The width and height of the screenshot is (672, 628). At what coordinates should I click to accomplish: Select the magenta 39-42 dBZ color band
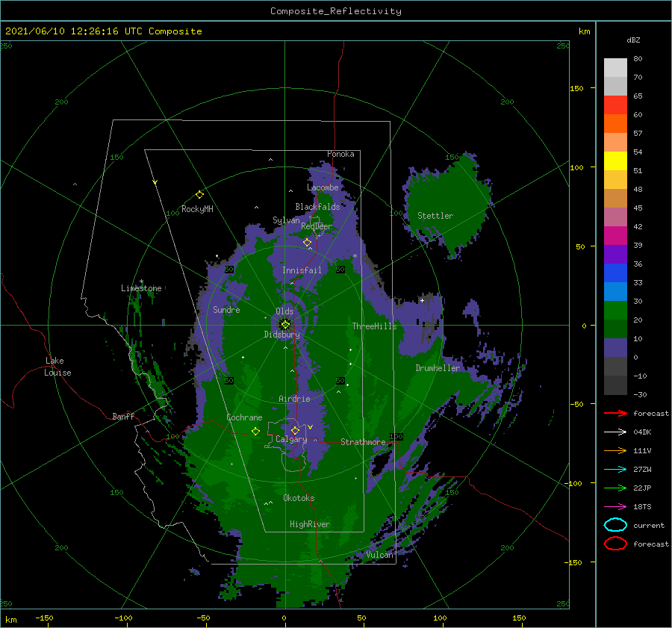tap(615, 236)
